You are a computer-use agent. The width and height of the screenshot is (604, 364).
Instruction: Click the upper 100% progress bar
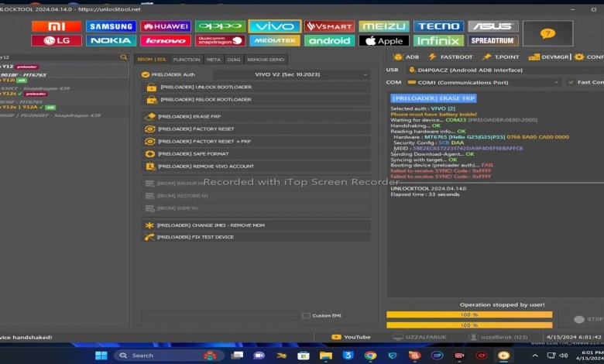[x=469, y=314]
